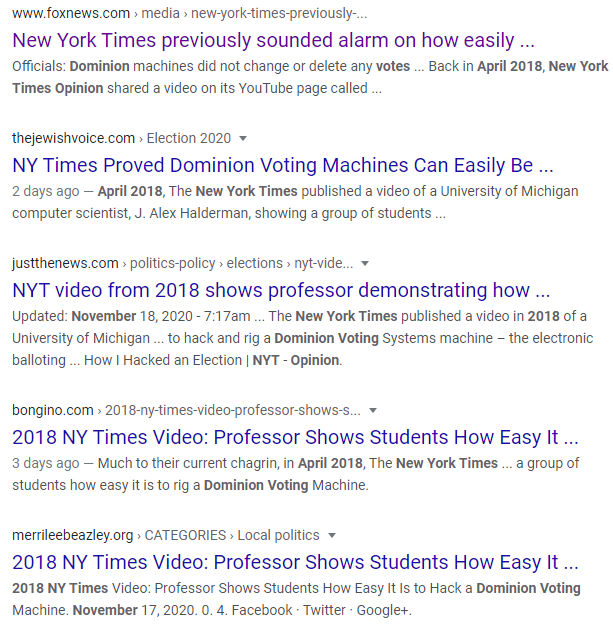
Task: Click the thejewishvoice.com domain text
Action: tap(73, 138)
